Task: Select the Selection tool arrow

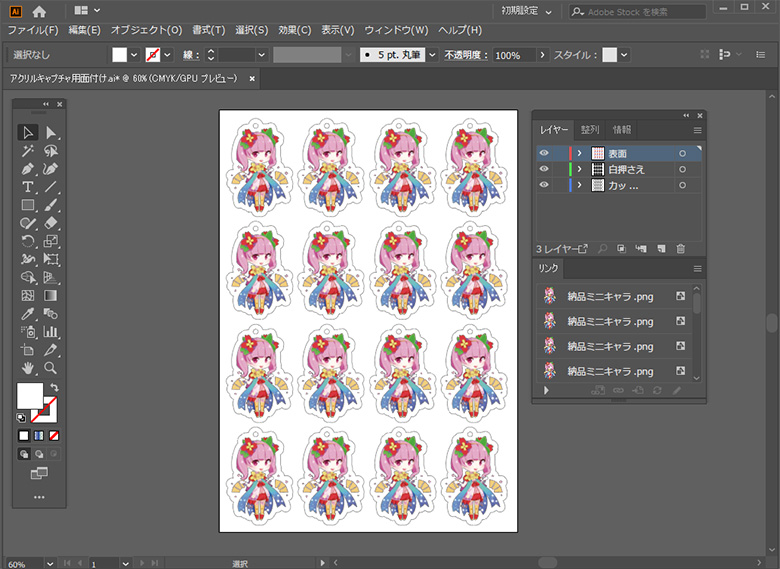Action: coord(28,132)
